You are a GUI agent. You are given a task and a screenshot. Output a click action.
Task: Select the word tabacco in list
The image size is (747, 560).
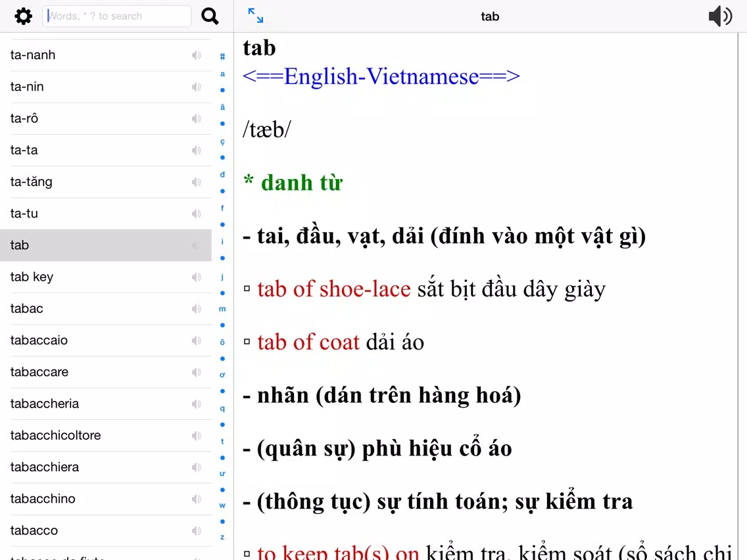click(106, 530)
